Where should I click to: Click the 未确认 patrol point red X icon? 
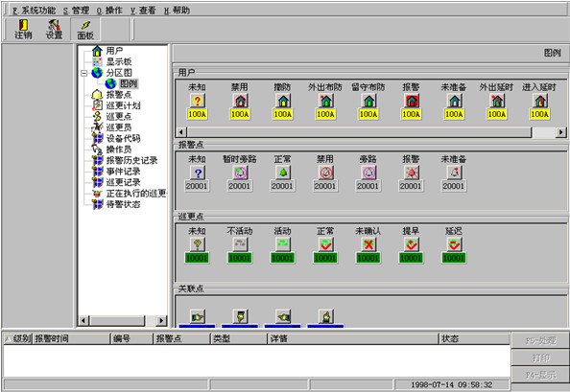click(368, 244)
